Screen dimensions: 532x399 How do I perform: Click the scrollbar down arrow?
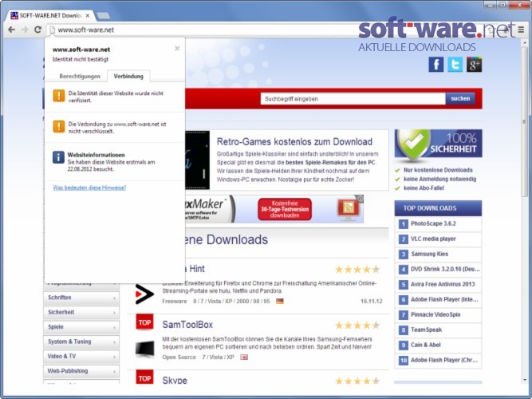pyautogui.click(x=525, y=380)
